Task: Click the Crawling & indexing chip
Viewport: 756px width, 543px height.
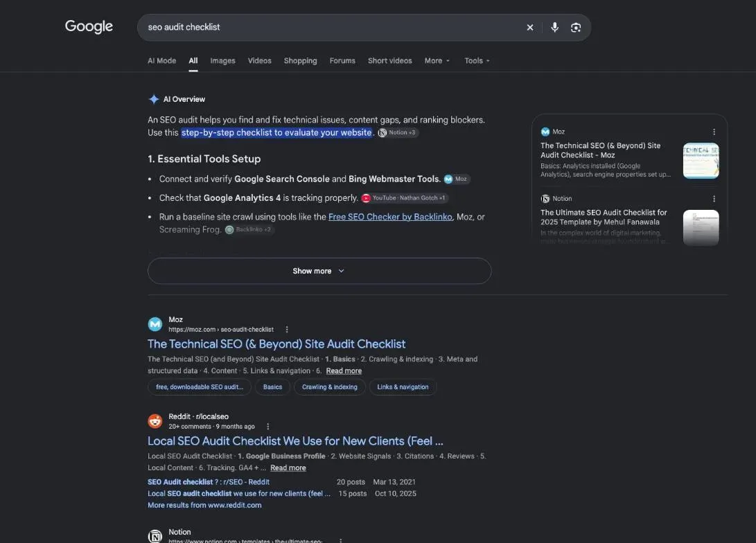Action: tap(330, 387)
